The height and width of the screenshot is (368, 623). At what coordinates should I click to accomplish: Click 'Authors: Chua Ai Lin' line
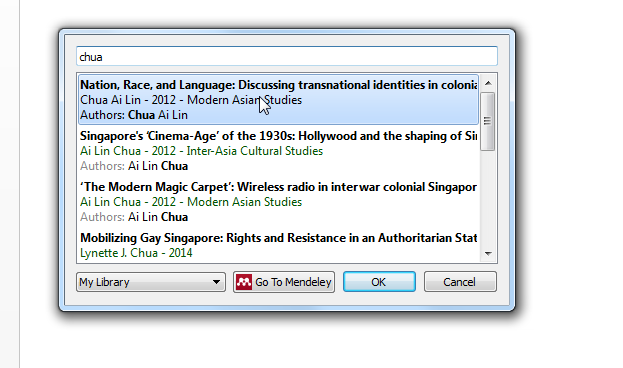point(134,115)
